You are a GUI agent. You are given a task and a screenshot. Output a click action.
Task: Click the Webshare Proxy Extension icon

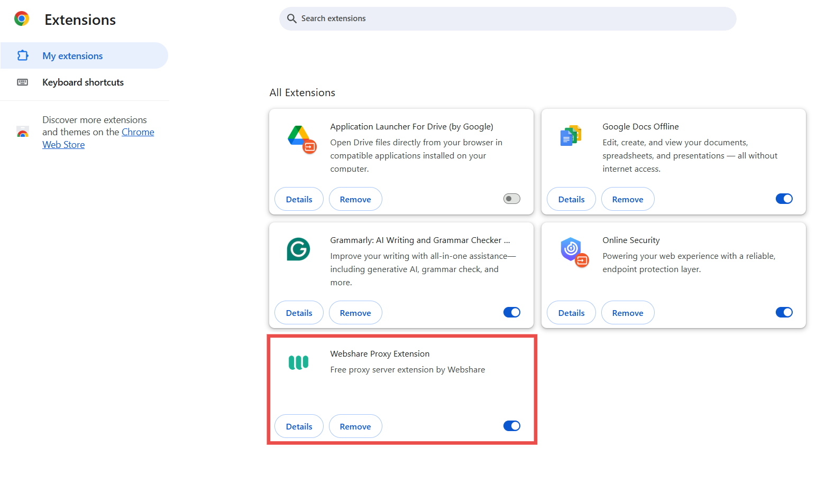coord(298,362)
